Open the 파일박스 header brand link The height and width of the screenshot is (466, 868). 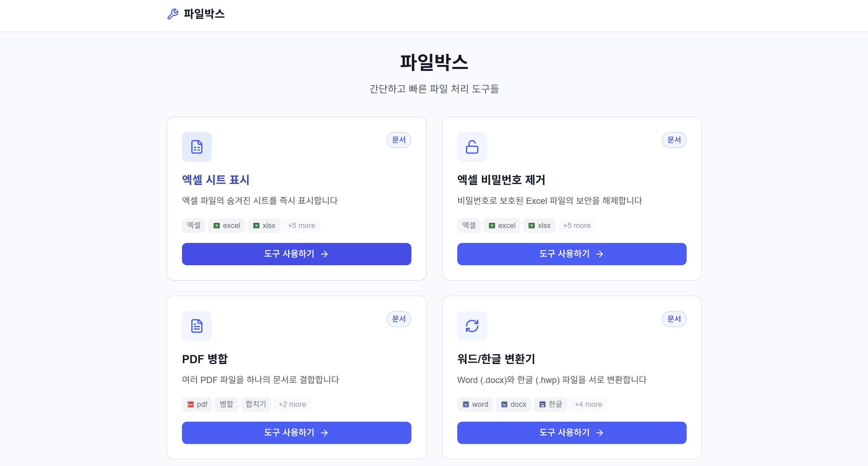click(196, 14)
